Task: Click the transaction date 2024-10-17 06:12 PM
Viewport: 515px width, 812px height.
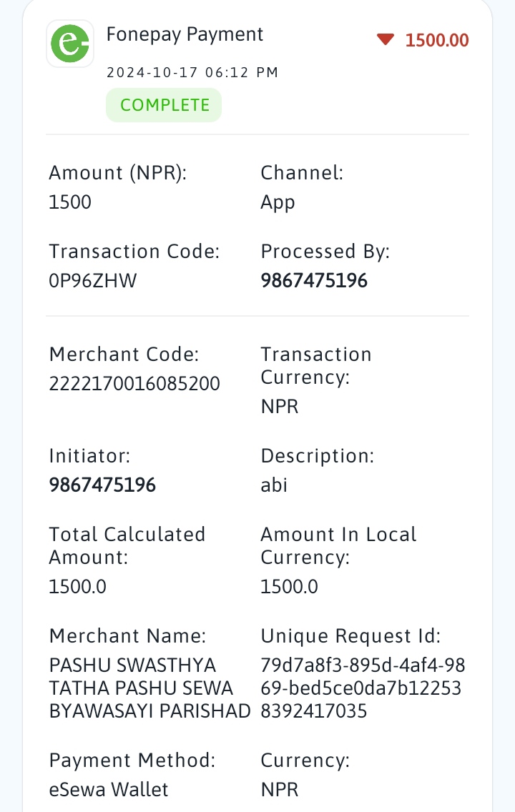Action: coord(192,72)
